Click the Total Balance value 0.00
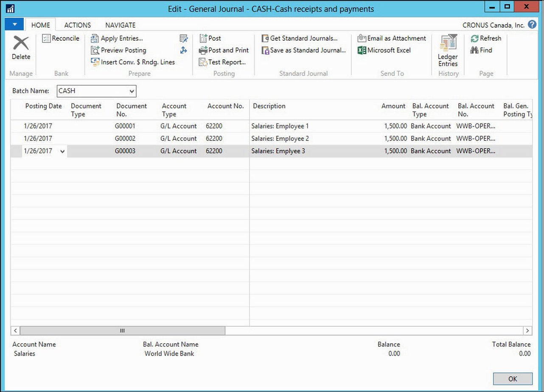Screen dimensions: 544x392 pyautogui.click(x=524, y=353)
